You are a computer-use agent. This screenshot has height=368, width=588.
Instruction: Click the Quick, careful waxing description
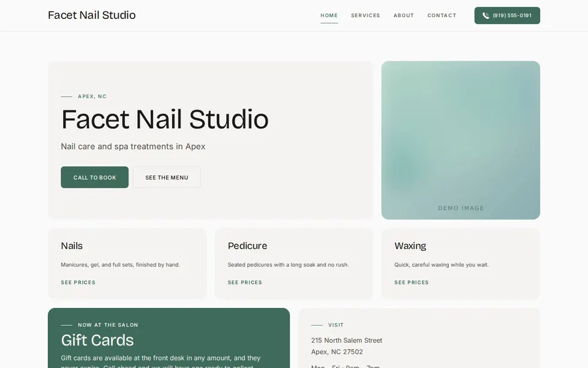pyautogui.click(x=442, y=265)
